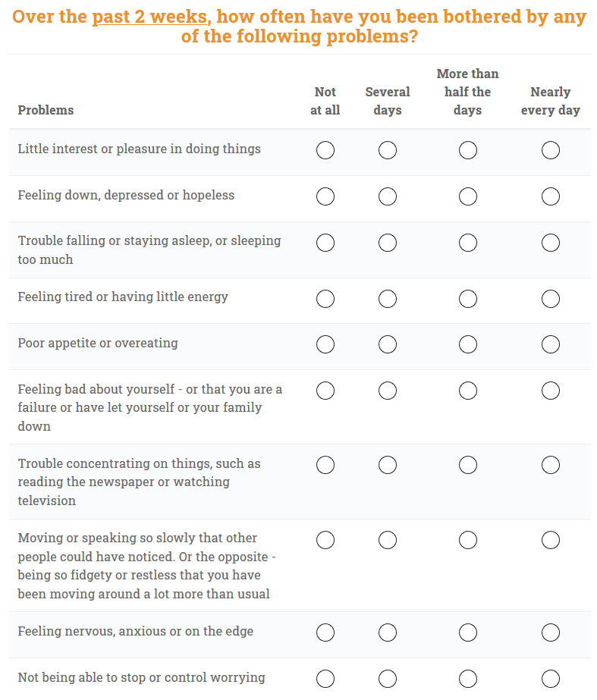Mark 'Nearly every day' for poor appetite or overeating
Image resolution: width=597 pixels, height=700 pixels.
[x=551, y=344]
